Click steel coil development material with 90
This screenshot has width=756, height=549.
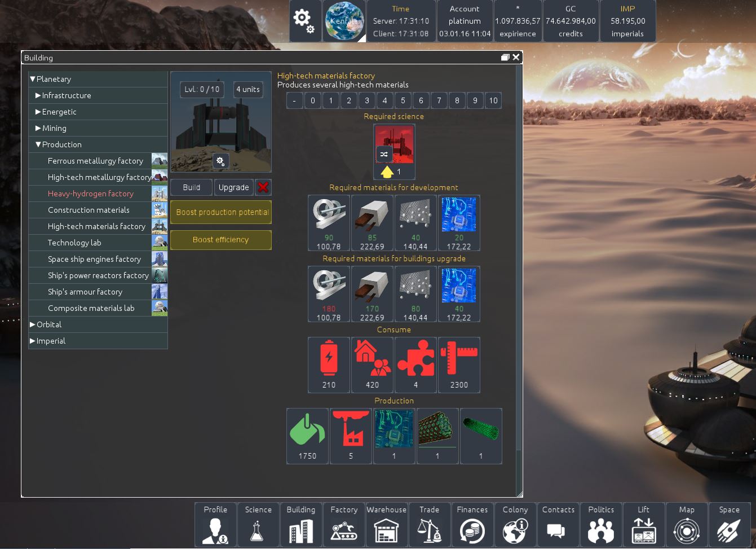coord(329,223)
